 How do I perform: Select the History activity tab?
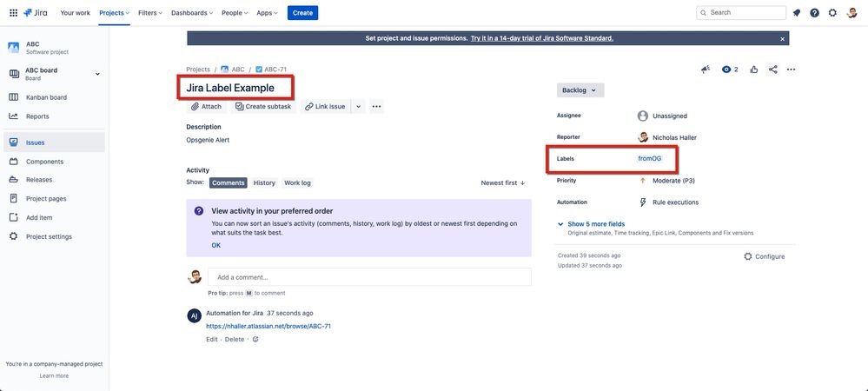click(264, 182)
